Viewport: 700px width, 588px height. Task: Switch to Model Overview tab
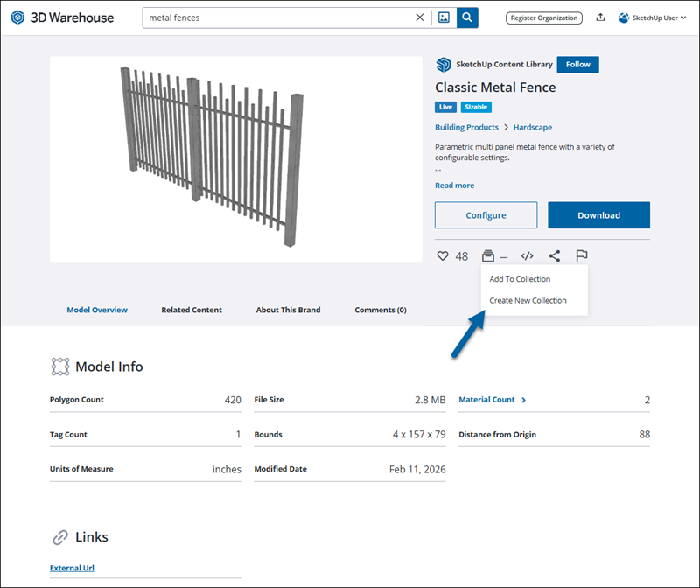97,310
